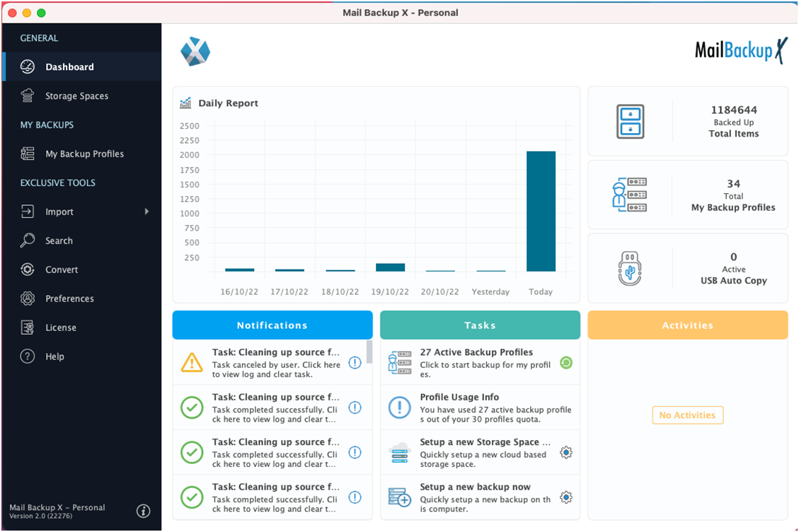
Task: Click the 16/10/22 date label
Action: [239, 291]
